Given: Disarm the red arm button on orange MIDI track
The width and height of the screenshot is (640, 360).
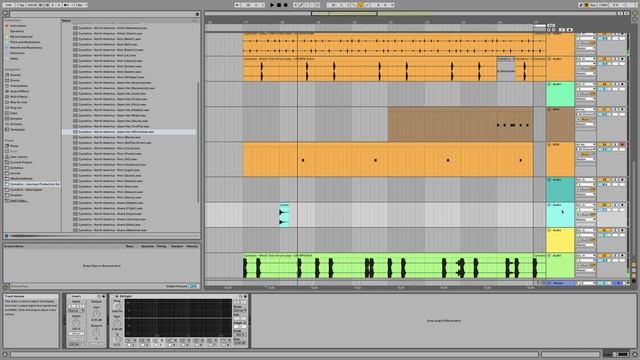Looking at the screenshot, I should 622,144.
